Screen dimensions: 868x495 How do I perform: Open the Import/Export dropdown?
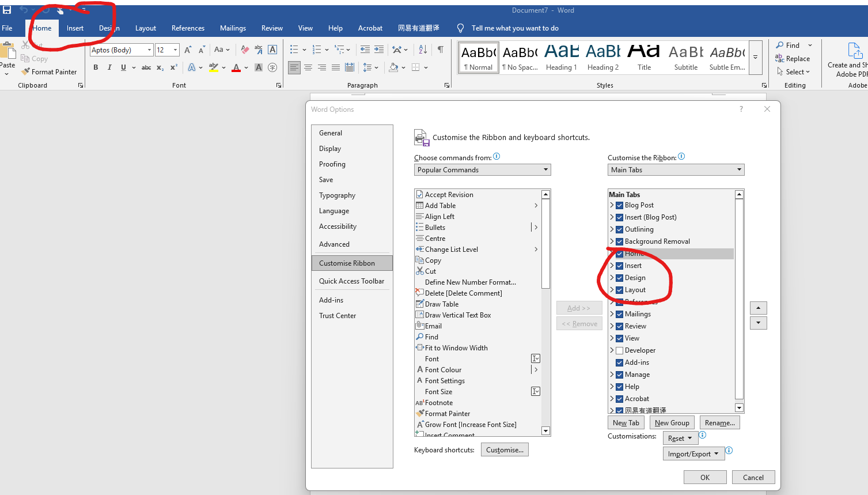pyautogui.click(x=693, y=454)
